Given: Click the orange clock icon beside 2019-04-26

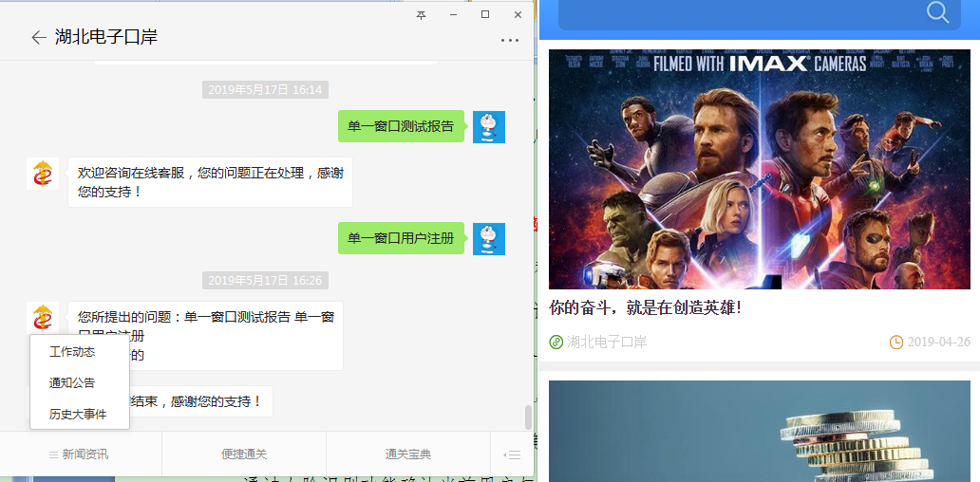Looking at the screenshot, I should click(896, 343).
